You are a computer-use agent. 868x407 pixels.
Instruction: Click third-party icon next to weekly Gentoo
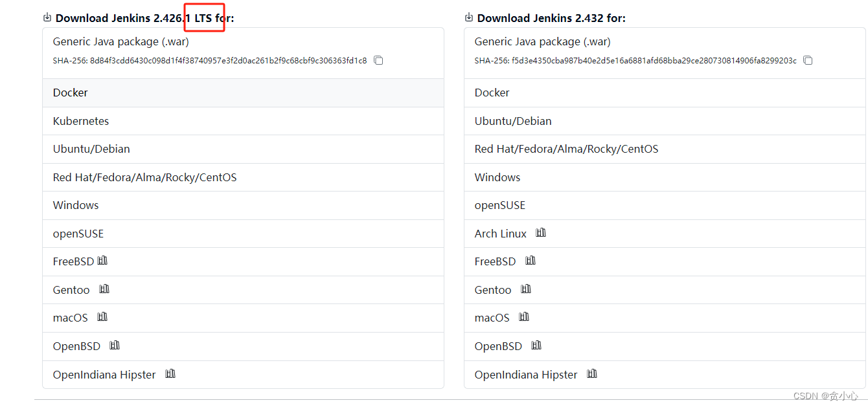click(x=526, y=289)
